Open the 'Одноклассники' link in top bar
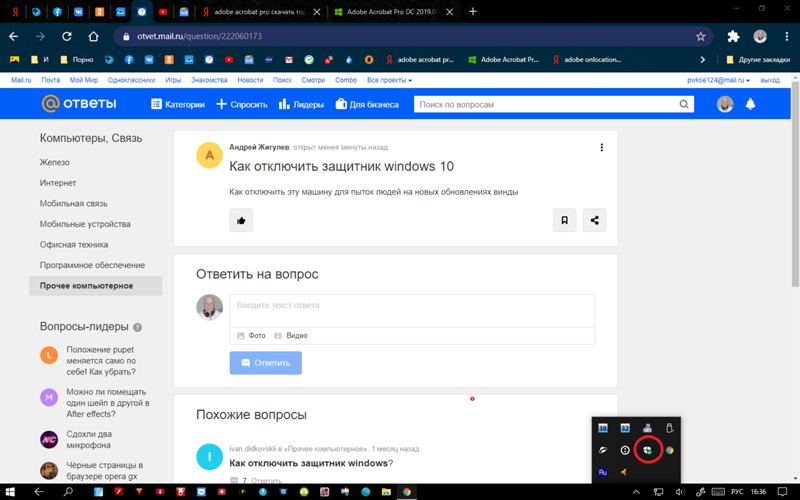The height and width of the screenshot is (500, 800). coord(131,80)
